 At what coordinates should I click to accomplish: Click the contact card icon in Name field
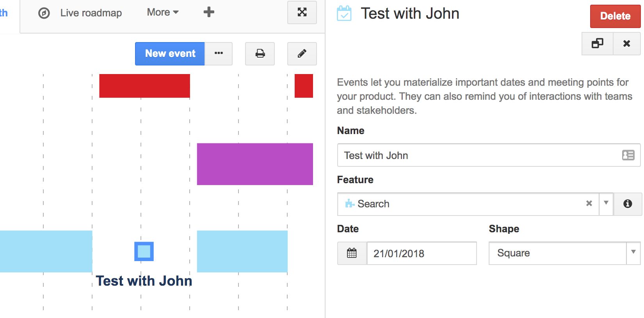[628, 155]
